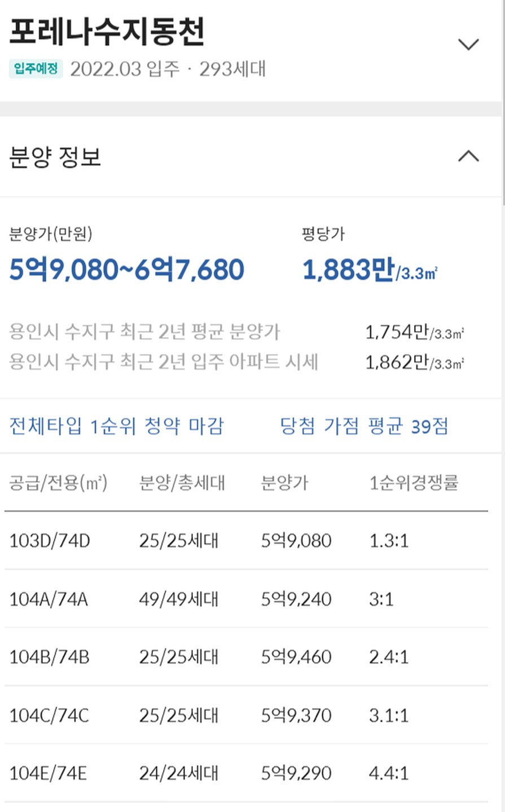Click 용인시 수지구 최근 2년 평균 분양가
This screenshot has height=812, width=505.
[x=144, y=332]
